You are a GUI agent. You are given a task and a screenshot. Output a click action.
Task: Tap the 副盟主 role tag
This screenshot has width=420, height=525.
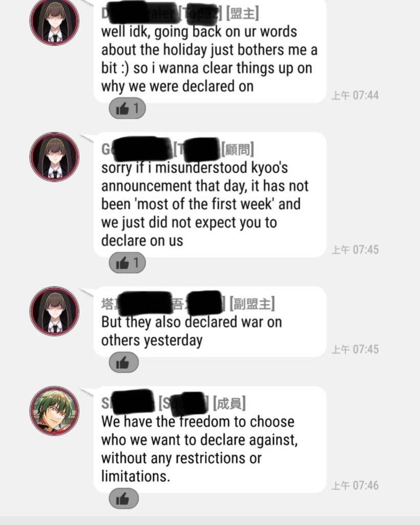pos(252,304)
